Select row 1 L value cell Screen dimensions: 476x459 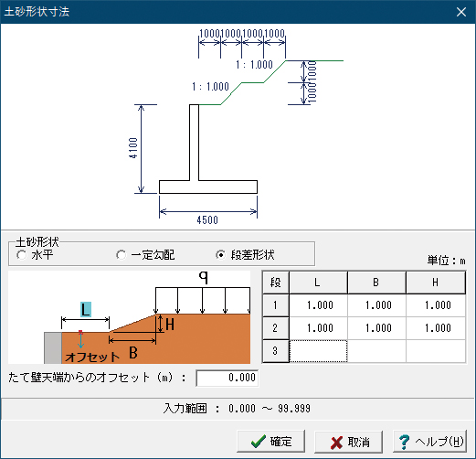click(318, 305)
